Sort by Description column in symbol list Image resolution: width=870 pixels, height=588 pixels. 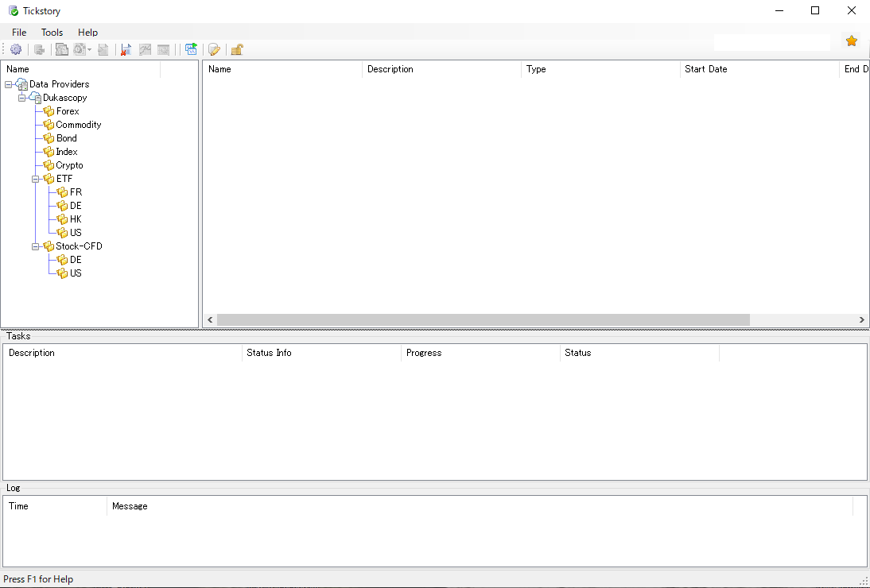point(442,69)
